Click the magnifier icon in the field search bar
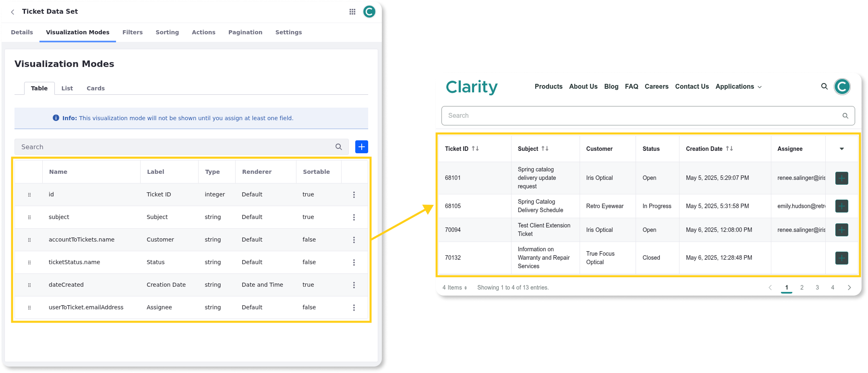This screenshot has height=373, width=868. 338,147
